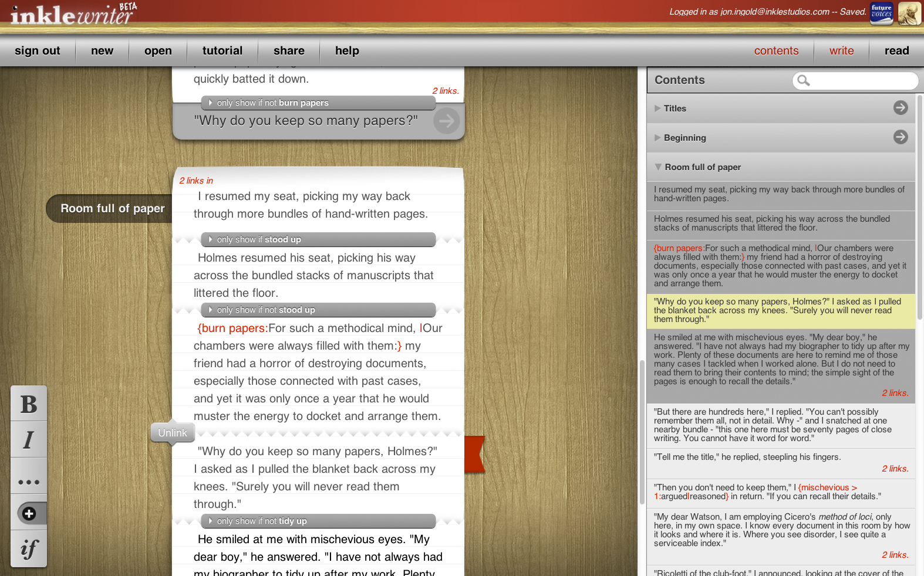Open the Future Voices badge icon
The image size is (924, 576).
881,12
